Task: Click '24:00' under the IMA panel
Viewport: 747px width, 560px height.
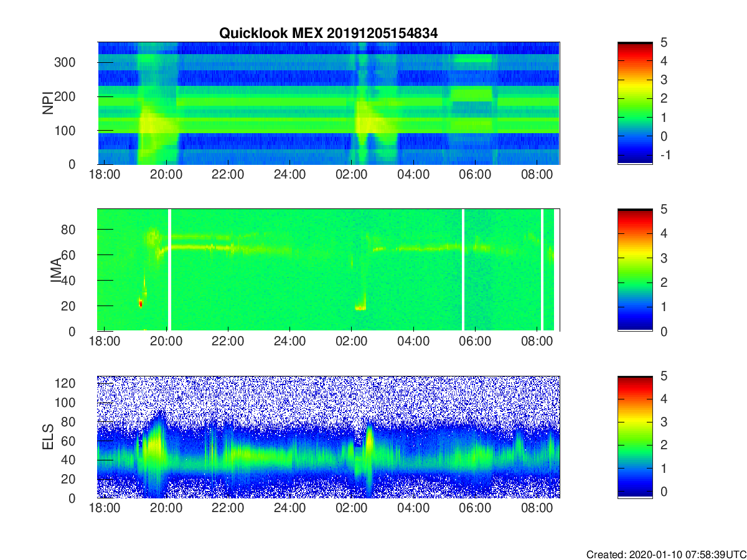Action: [x=289, y=342]
